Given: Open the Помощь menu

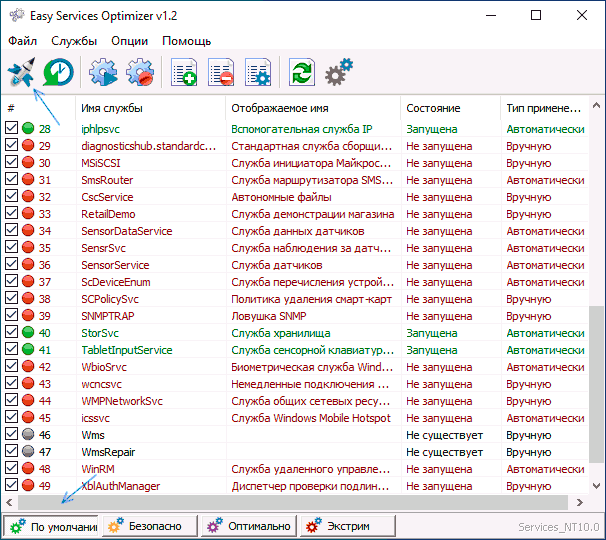Looking at the screenshot, I should [187, 41].
